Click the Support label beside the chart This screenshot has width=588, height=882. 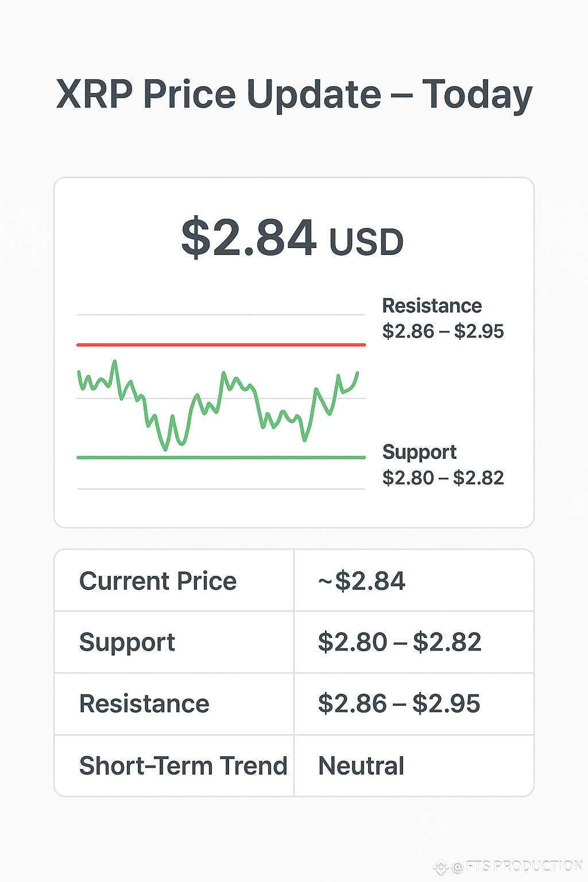coord(419,452)
